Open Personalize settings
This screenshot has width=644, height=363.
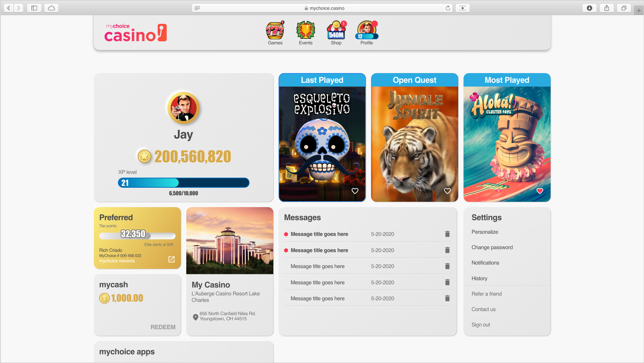coord(485,232)
